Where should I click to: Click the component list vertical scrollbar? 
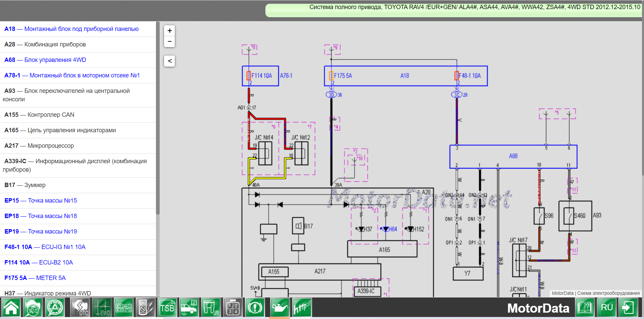158,118
